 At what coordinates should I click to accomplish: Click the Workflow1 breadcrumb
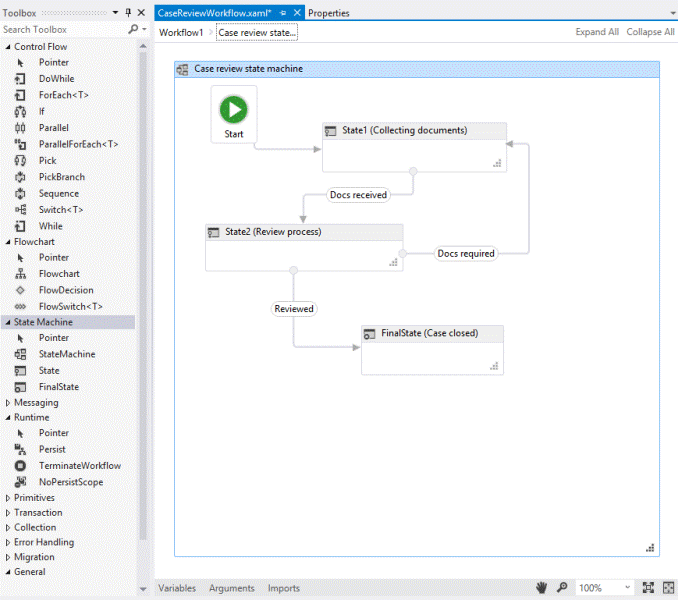[181, 32]
